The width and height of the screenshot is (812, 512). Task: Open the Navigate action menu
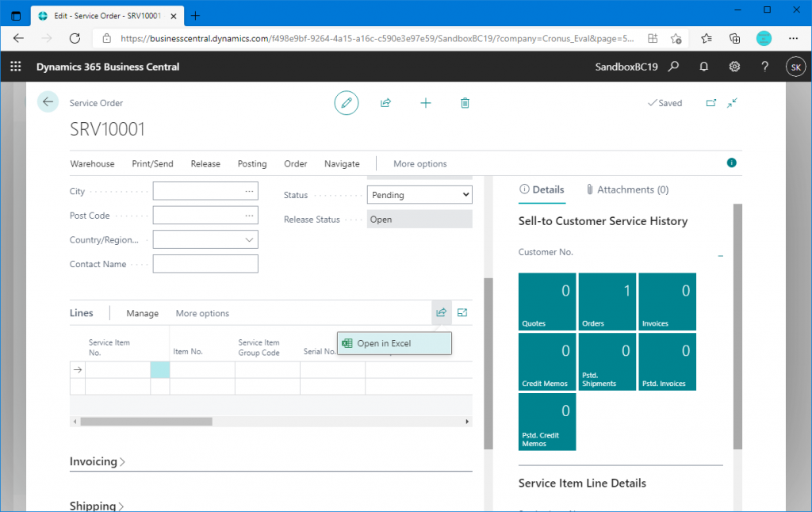[x=342, y=163]
